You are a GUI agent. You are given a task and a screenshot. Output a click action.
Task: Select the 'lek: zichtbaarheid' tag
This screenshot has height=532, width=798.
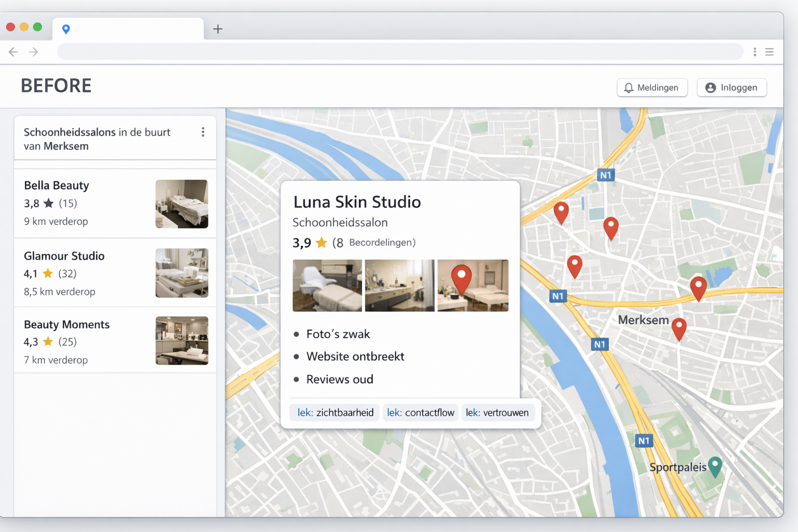(334, 413)
